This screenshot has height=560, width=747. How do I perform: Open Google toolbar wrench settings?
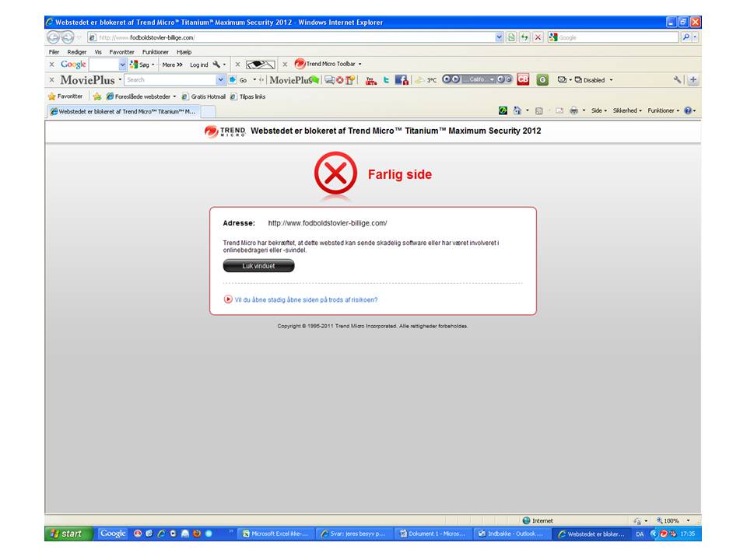pyautogui.click(x=216, y=65)
